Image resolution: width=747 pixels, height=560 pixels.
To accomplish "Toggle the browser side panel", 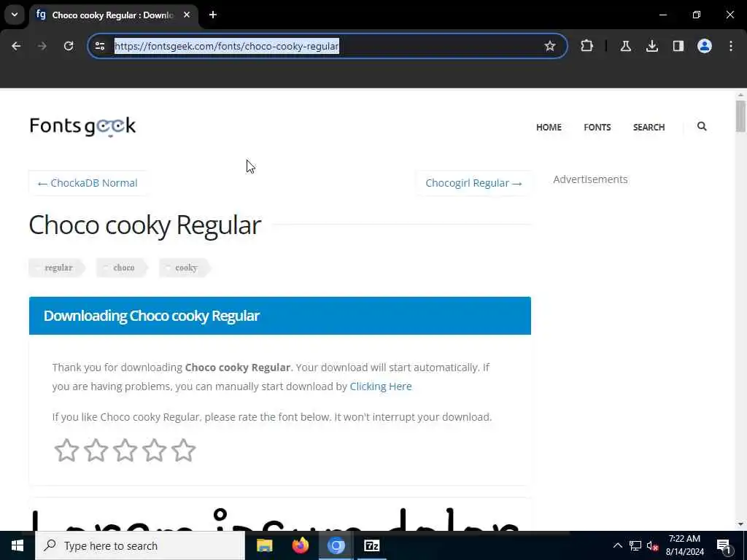I will pyautogui.click(x=678, y=46).
